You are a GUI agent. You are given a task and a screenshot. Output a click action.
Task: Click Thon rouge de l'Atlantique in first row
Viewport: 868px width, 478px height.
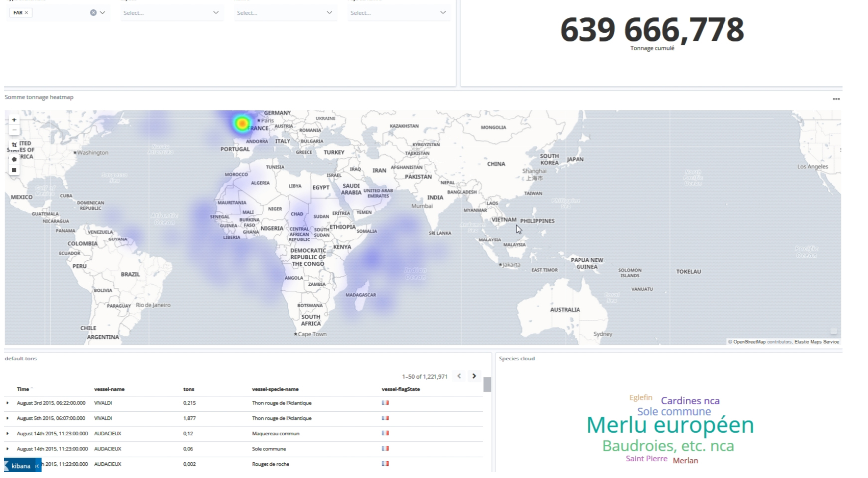[282, 403]
